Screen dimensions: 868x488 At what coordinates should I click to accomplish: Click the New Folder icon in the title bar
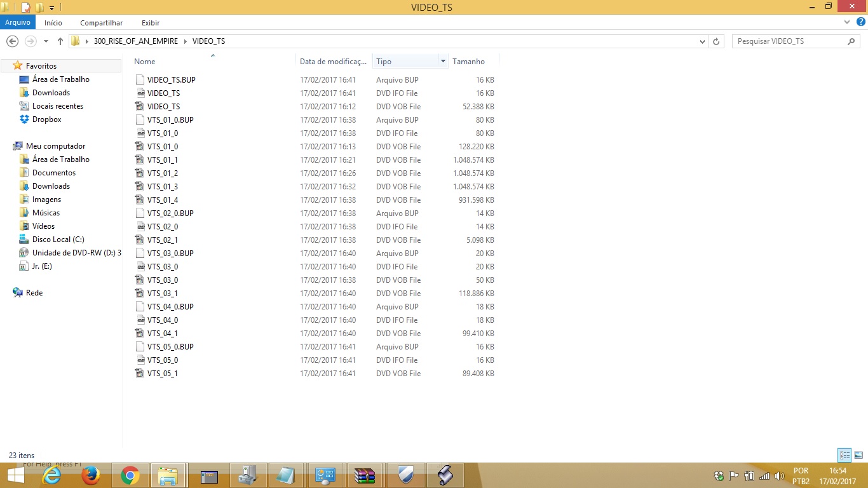[39, 7]
